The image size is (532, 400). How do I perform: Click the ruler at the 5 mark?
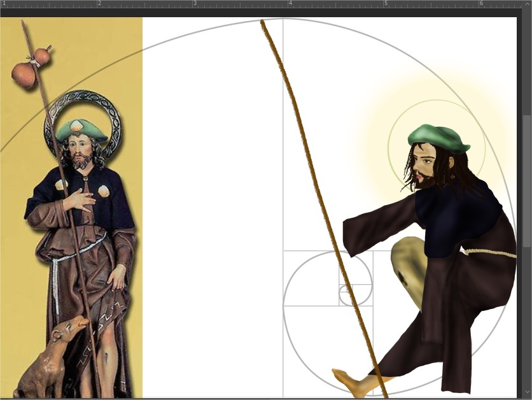tap(385, 4)
